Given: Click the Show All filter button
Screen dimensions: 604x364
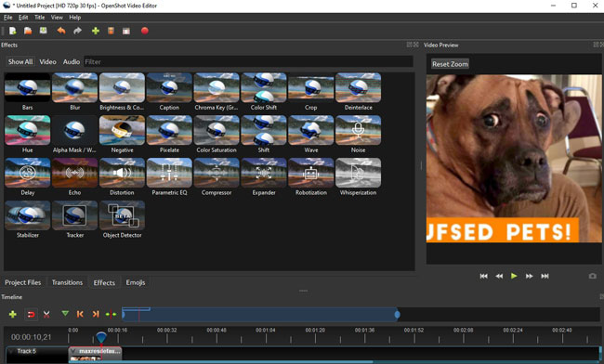Looking at the screenshot, I should pos(20,61).
